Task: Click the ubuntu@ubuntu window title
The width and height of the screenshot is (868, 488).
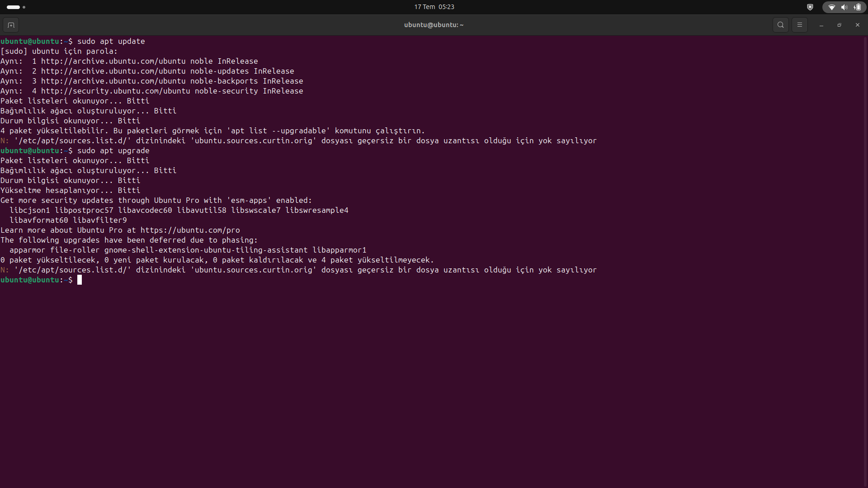Action: tap(434, 25)
